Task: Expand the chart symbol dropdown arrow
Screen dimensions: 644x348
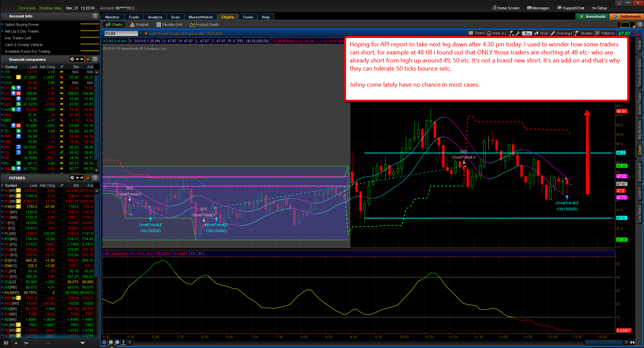Action: (x=141, y=34)
